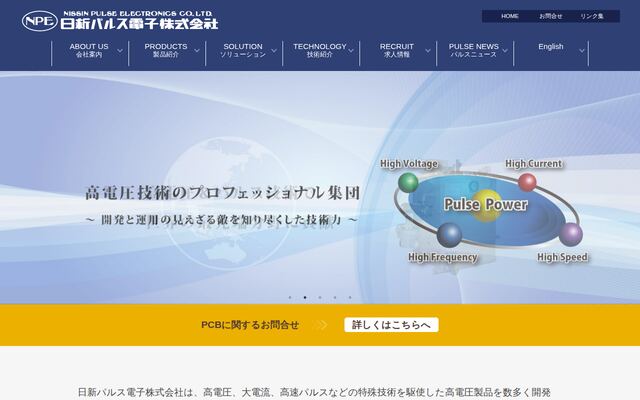The width and height of the screenshot is (640, 400).
Task: Expand the chevron beside English
Action: (x=582, y=51)
